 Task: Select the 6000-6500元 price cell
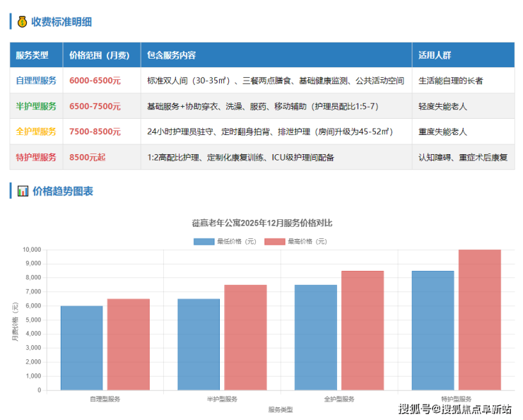pyautogui.click(x=95, y=81)
